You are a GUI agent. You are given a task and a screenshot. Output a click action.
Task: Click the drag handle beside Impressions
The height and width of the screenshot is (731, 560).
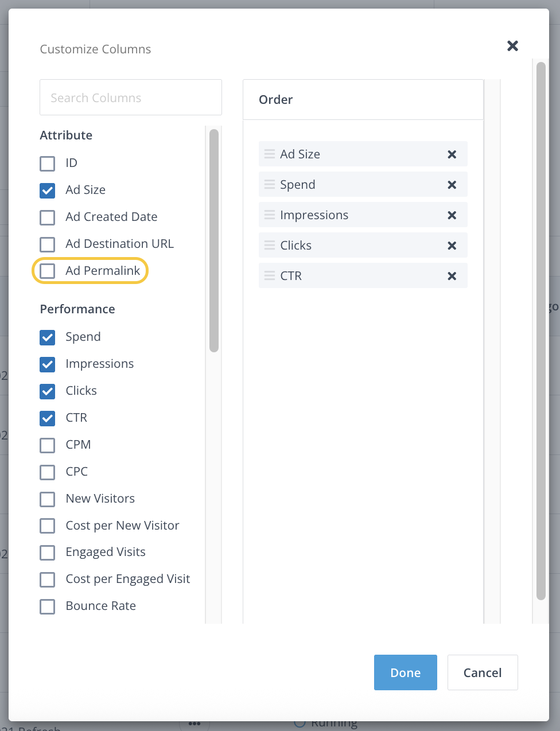click(269, 215)
